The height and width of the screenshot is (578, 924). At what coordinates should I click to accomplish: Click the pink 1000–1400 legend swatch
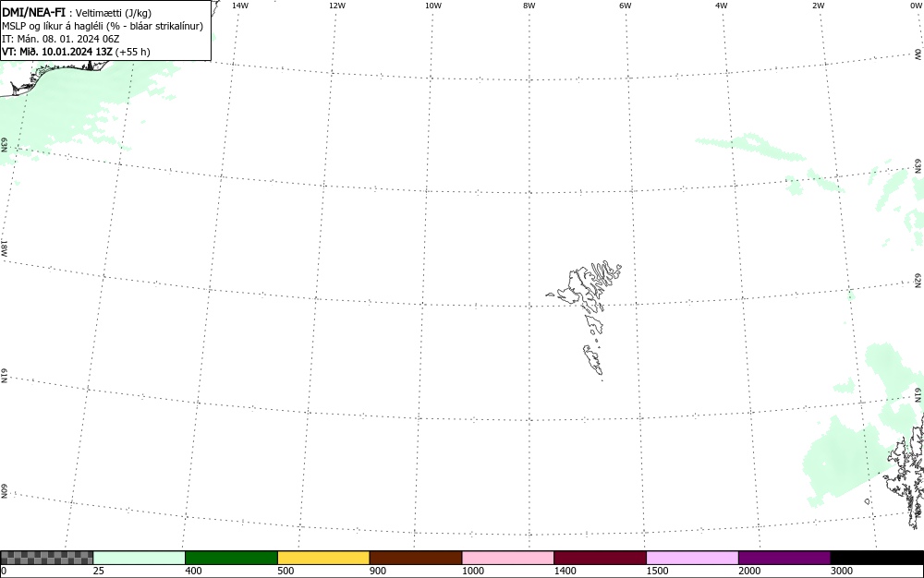[x=508, y=558]
